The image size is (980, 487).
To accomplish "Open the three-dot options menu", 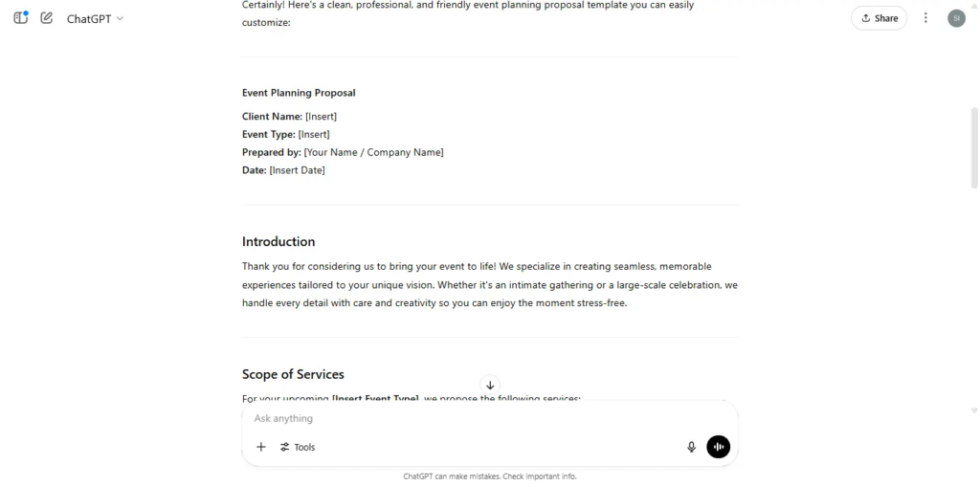I will pos(925,18).
